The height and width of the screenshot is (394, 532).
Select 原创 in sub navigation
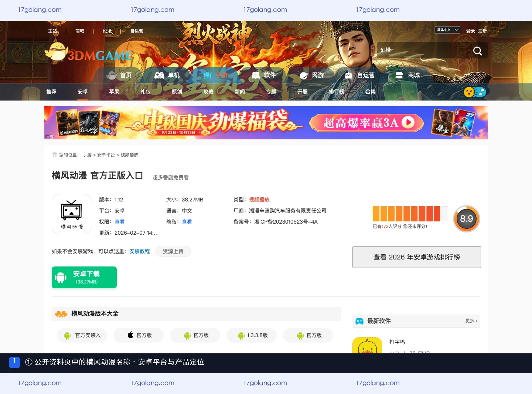tap(177, 92)
